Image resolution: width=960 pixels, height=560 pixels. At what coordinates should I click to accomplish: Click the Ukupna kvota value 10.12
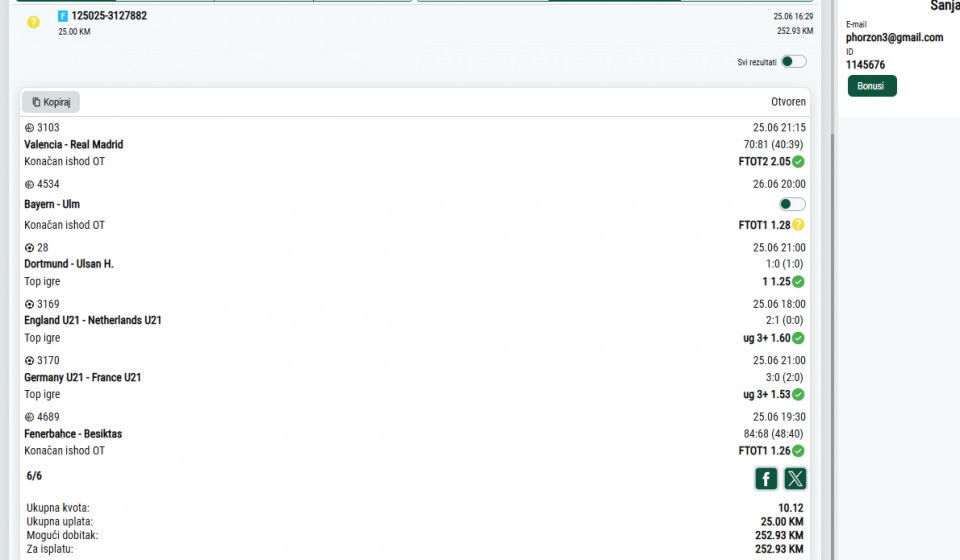(x=790, y=508)
